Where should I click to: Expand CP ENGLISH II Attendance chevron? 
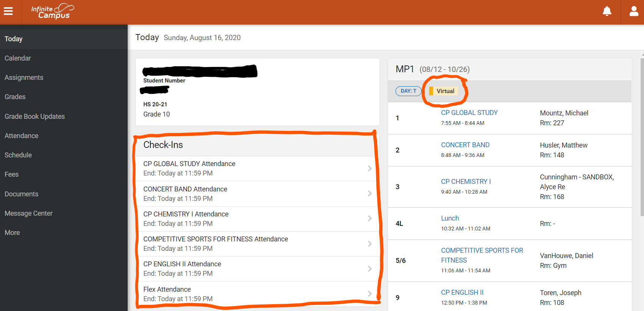(x=370, y=269)
